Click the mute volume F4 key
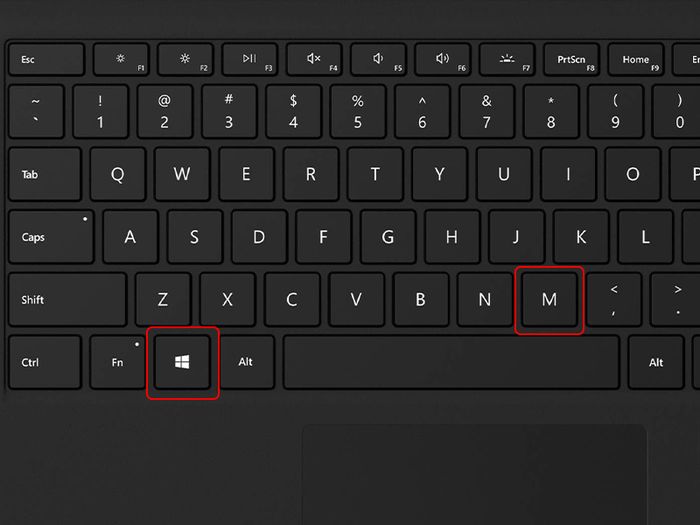This screenshot has width=700, height=525. click(x=314, y=59)
